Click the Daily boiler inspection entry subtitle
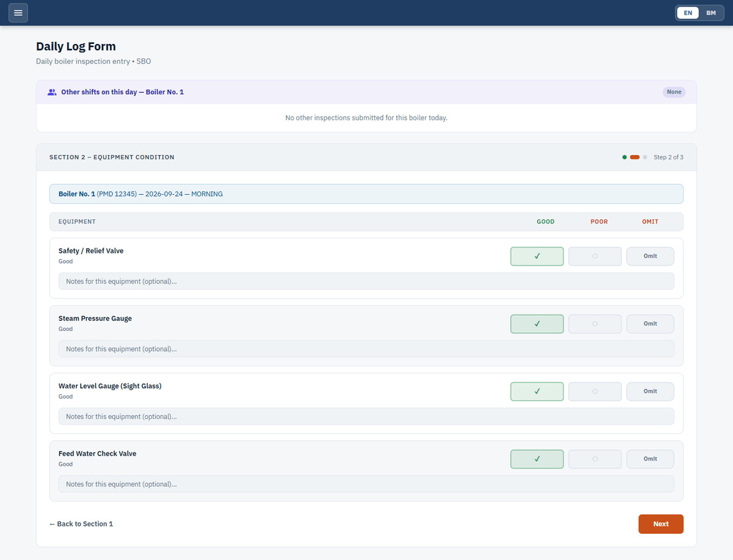Screen dimensions: 733x560 [x=93, y=62]
